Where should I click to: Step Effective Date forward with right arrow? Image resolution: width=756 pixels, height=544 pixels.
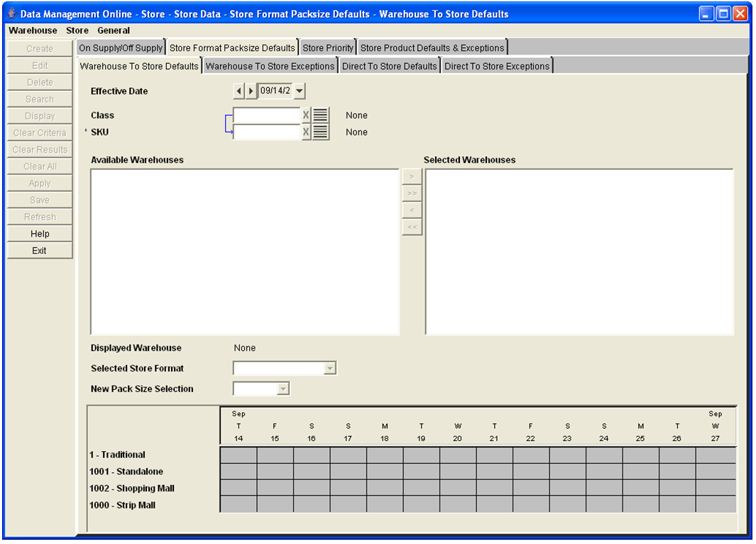[x=251, y=91]
